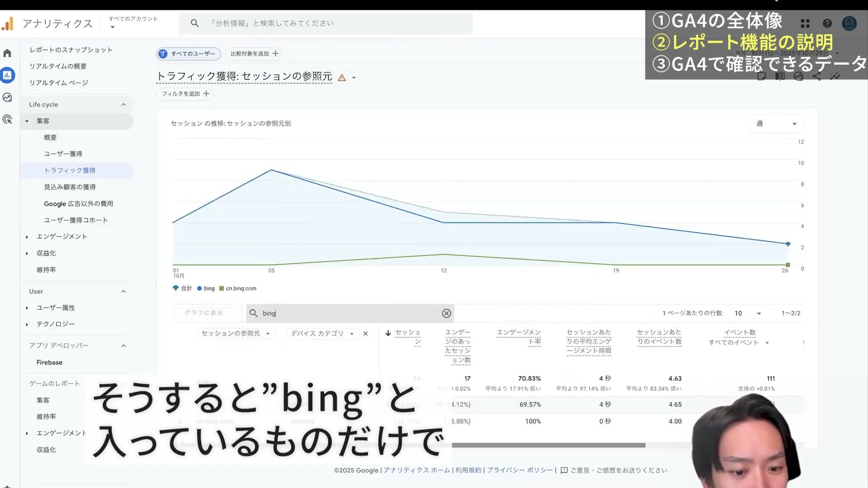Click グラフに表示 button
This screenshot has width=868, height=488.
pos(203,313)
